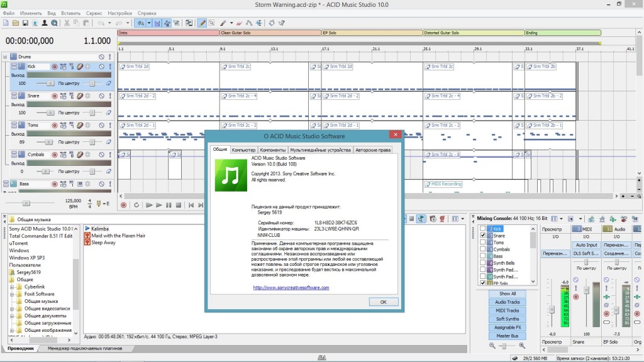The width and height of the screenshot is (644, 362).
Task: Save the project using floppy icon
Action: click(25, 23)
